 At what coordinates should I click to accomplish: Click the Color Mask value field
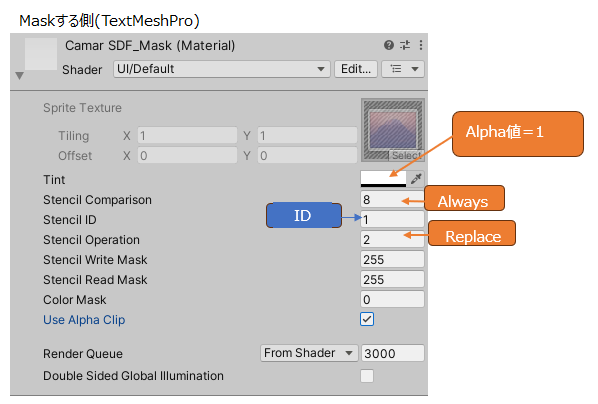tap(392, 299)
